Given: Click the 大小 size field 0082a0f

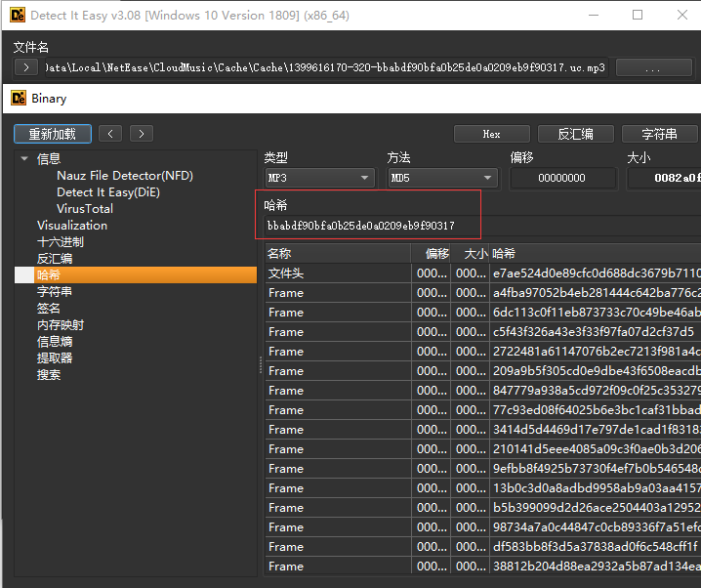Looking at the screenshot, I should (664, 178).
